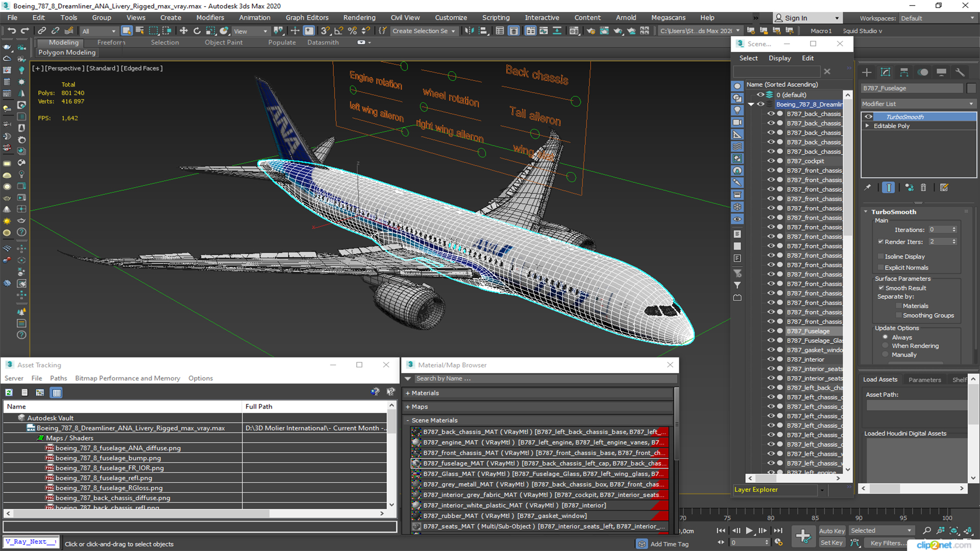Open the Render Setup teapot icon
Viewport: 980px width, 551px height.
(591, 31)
